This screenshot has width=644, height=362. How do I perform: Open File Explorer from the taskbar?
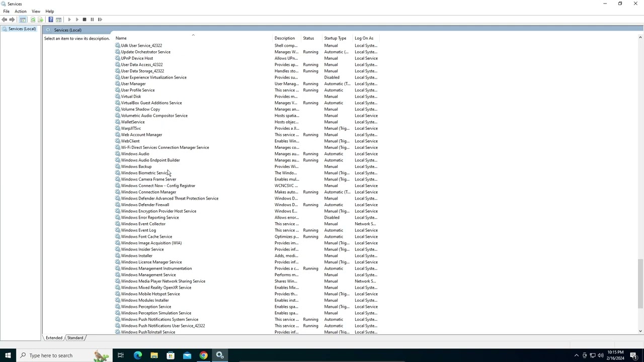154,355
